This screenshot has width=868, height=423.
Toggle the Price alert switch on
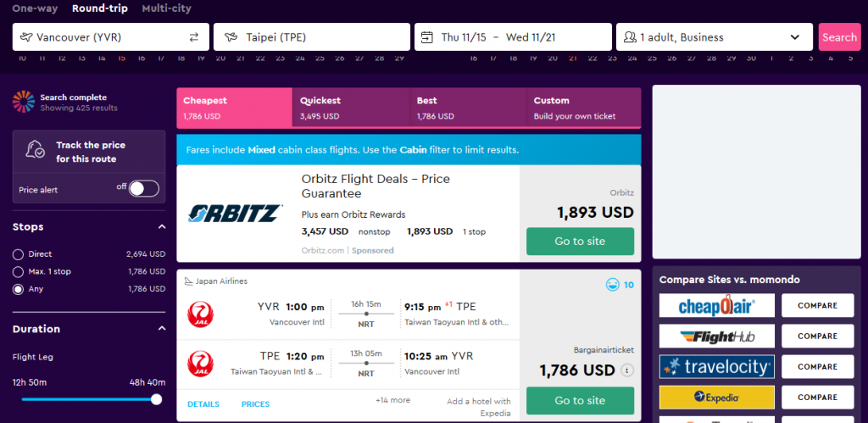[x=144, y=189]
